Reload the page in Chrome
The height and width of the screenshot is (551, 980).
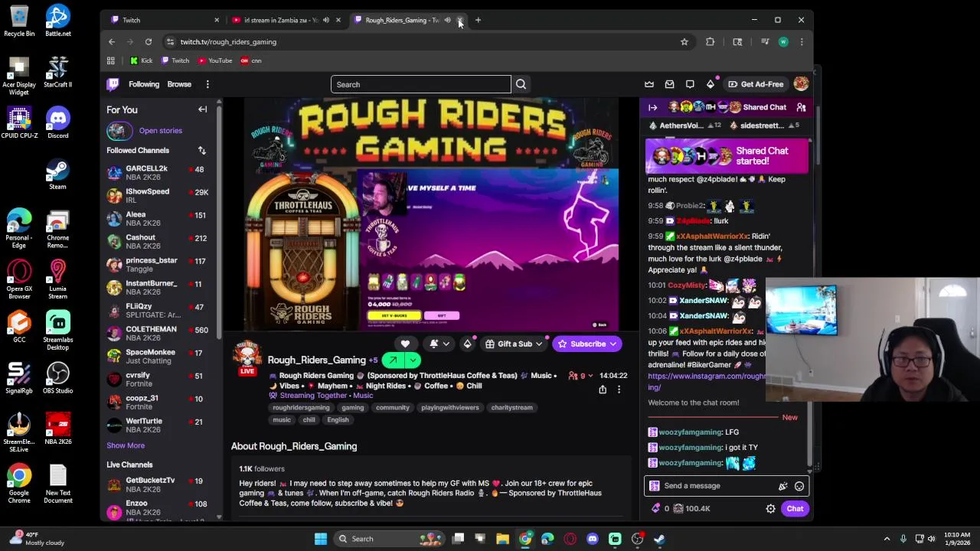149,42
